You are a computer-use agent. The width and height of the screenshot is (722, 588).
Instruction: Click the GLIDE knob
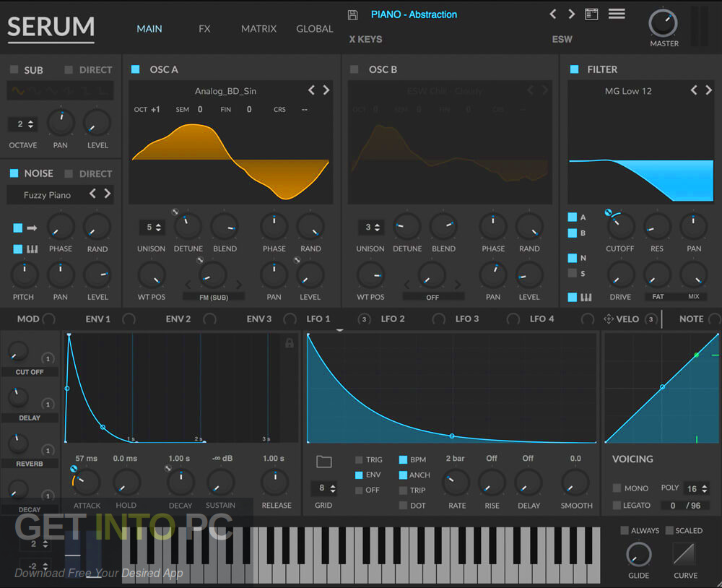tap(638, 554)
